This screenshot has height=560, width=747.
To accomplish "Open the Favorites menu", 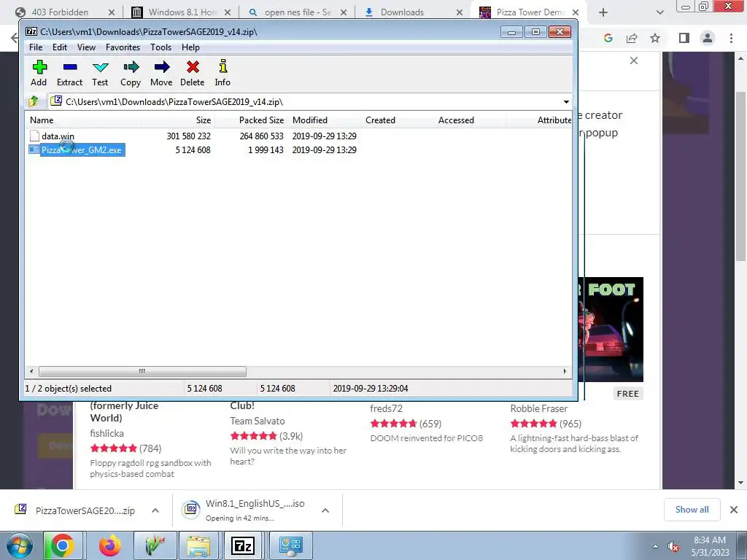I will point(123,47).
